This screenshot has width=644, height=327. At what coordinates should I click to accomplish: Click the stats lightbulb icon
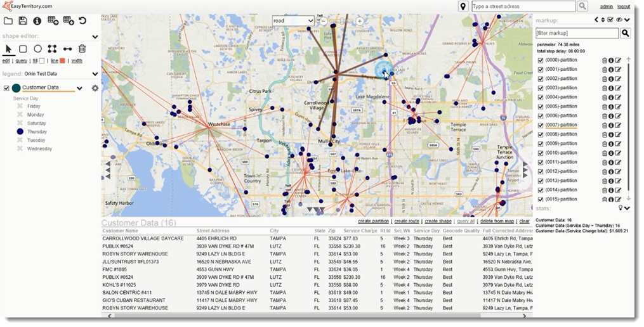point(621,208)
